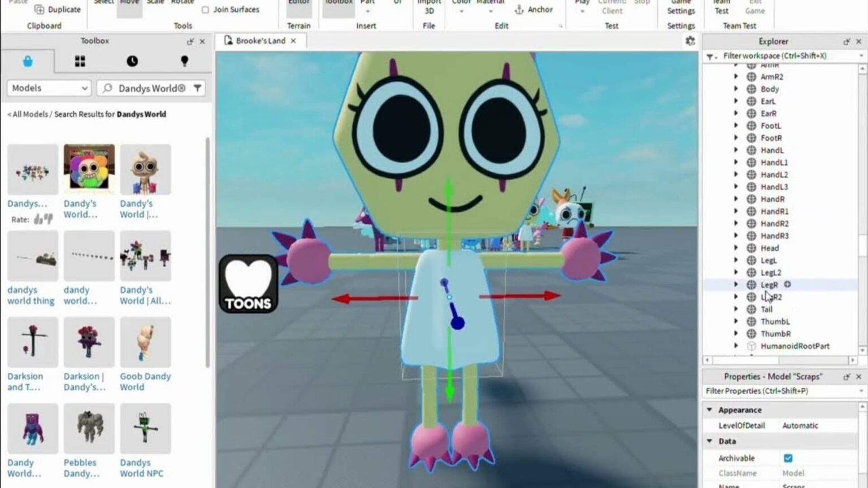Toggle the Archivable checkbox

[788, 458]
